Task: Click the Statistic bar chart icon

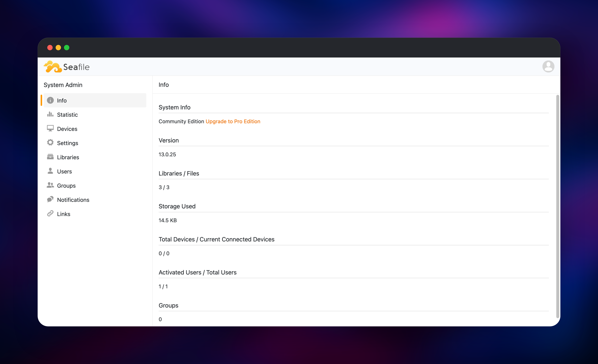Action: (x=50, y=114)
